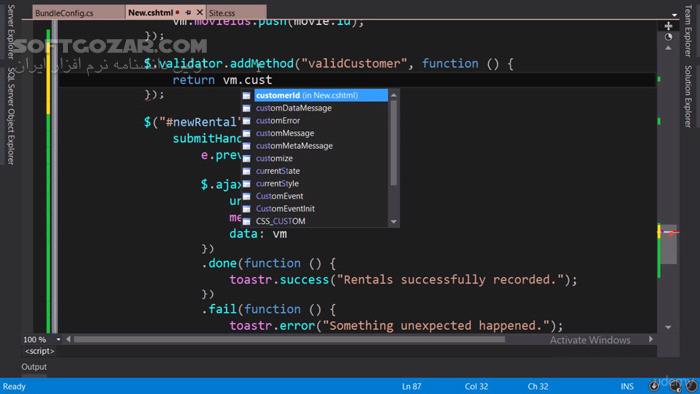Click the horizontal scrollbar right arrow

coord(651,340)
